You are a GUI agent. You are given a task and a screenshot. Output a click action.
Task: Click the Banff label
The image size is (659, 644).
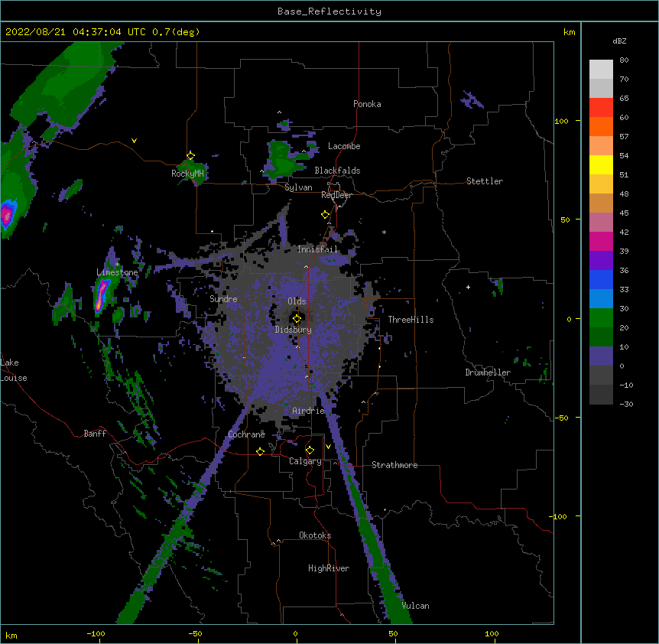(95, 434)
